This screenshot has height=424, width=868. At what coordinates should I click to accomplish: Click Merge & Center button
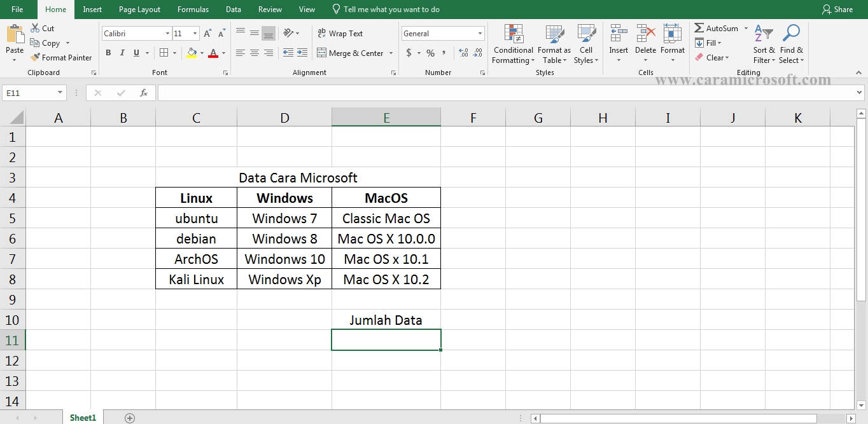point(350,53)
